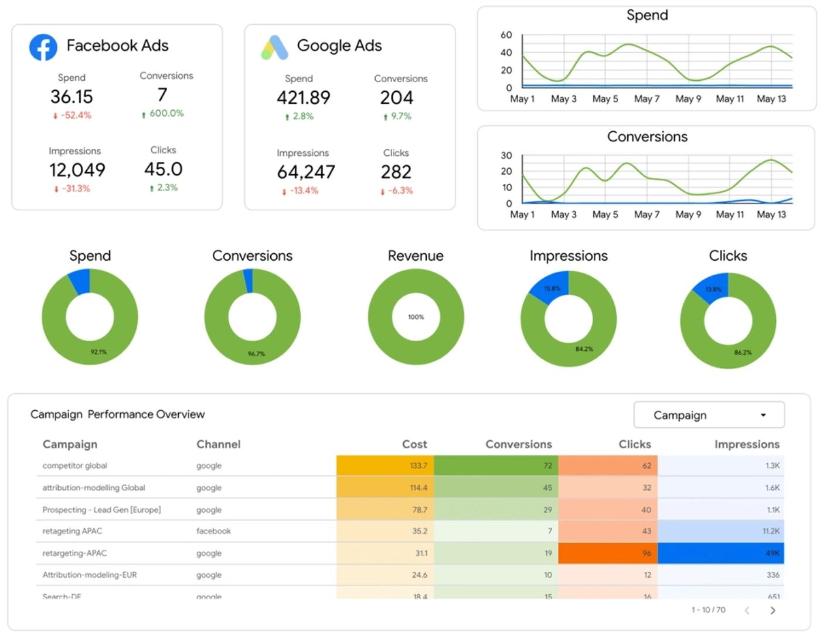The height and width of the screenshot is (644, 830).
Task: Click clicks cell showing 96
Action: point(608,553)
